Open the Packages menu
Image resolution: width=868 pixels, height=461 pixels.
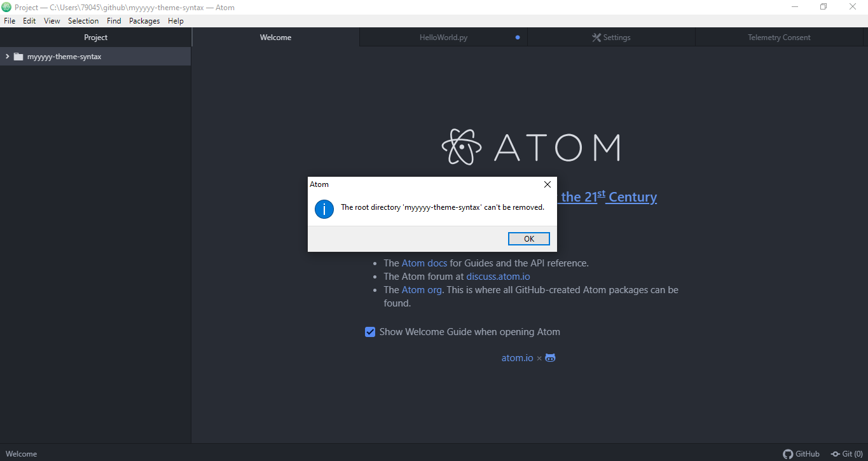144,21
